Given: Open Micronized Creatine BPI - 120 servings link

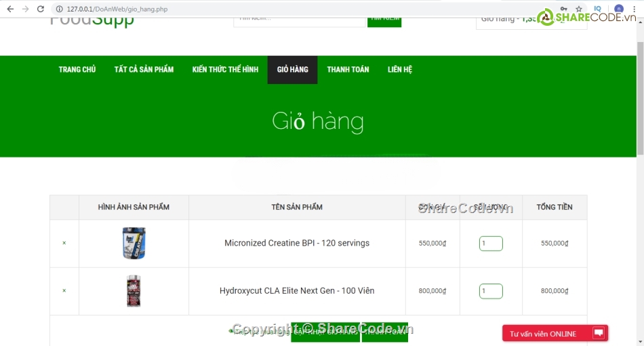Looking at the screenshot, I should click(x=297, y=243).
